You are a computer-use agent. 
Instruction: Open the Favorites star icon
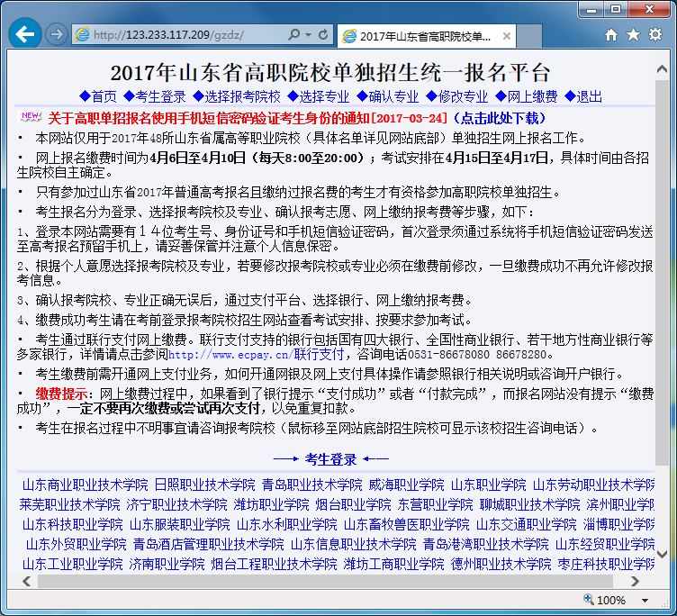(x=633, y=35)
